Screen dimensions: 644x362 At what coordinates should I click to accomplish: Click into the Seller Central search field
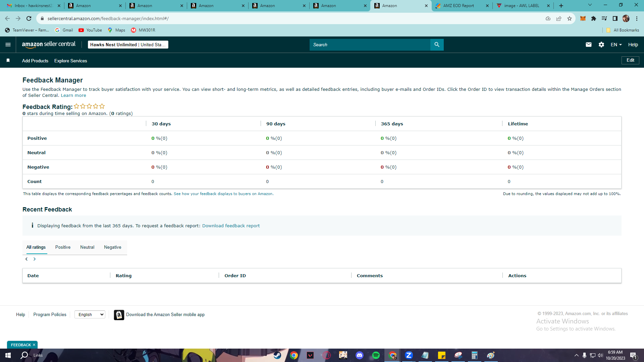coord(370,45)
